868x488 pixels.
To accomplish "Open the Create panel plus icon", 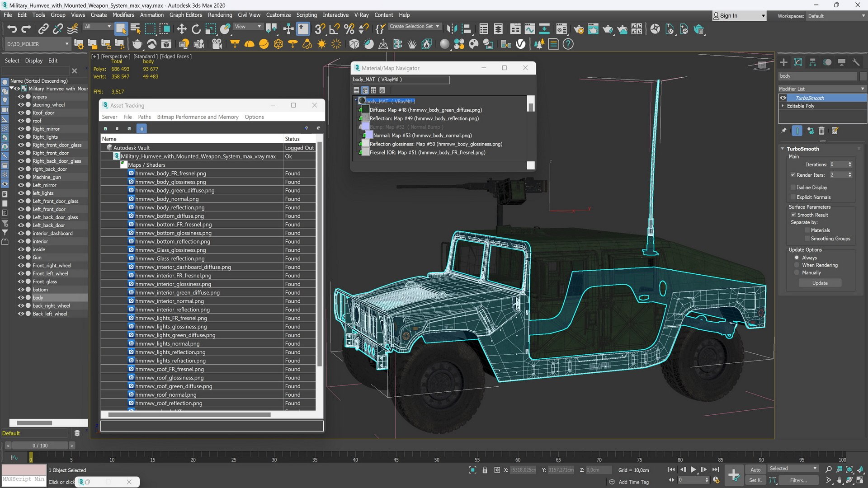I will 783,62.
